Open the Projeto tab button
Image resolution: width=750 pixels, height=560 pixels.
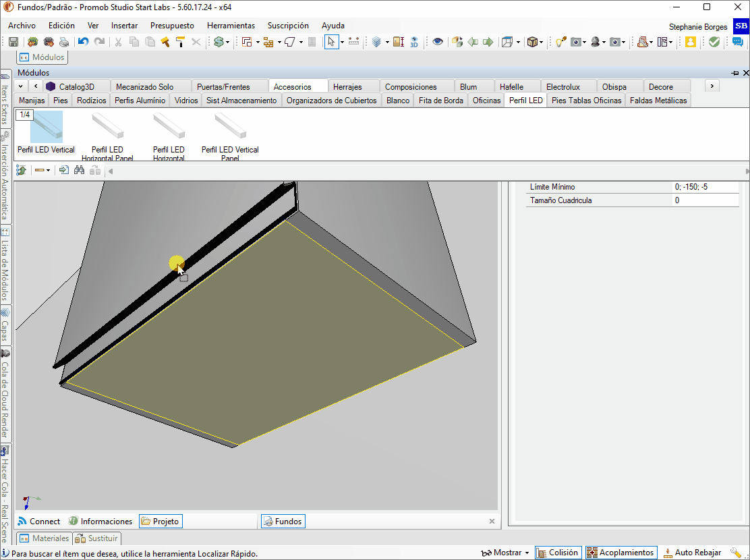tap(161, 522)
